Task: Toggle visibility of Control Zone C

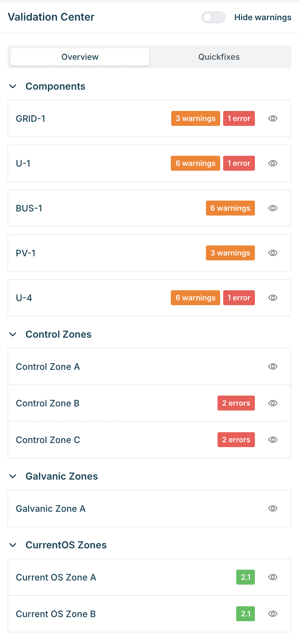Action: click(x=273, y=440)
